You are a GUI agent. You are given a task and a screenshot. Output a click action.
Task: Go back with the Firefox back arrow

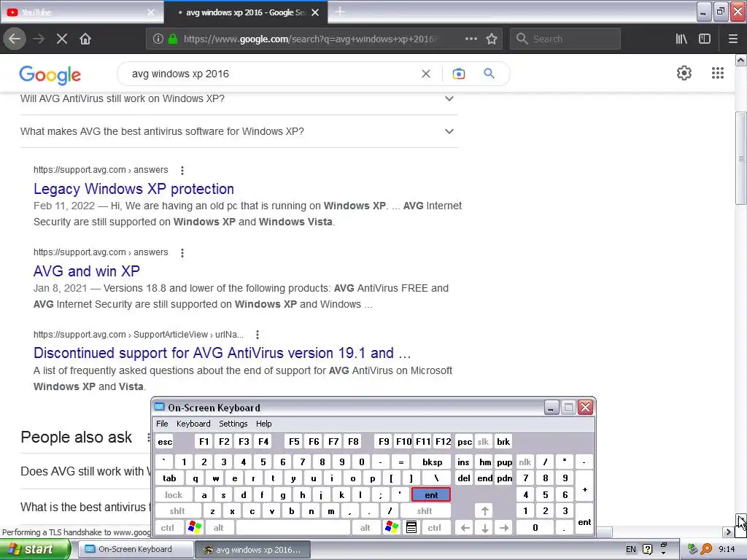(x=15, y=39)
